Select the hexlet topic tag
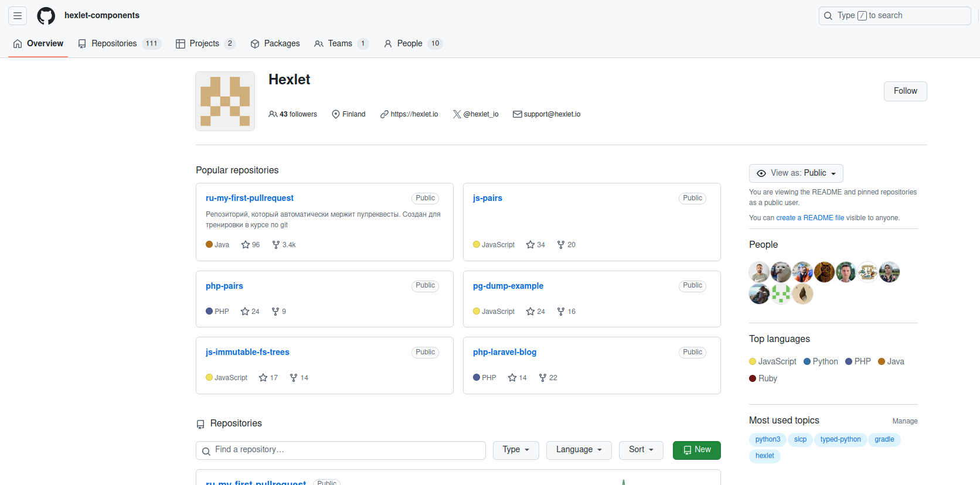The image size is (980, 485). click(765, 456)
